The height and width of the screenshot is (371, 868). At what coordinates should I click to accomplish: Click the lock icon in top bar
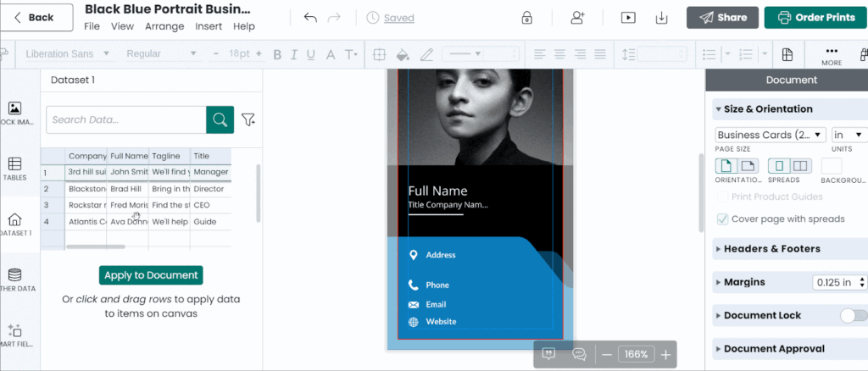pos(526,18)
